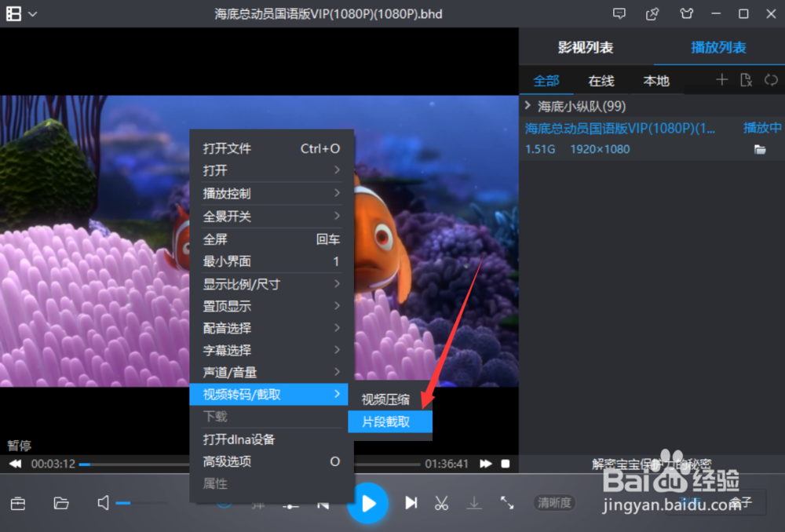Expand the 显示比例/尺寸 submenu
The image size is (785, 532).
272,284
